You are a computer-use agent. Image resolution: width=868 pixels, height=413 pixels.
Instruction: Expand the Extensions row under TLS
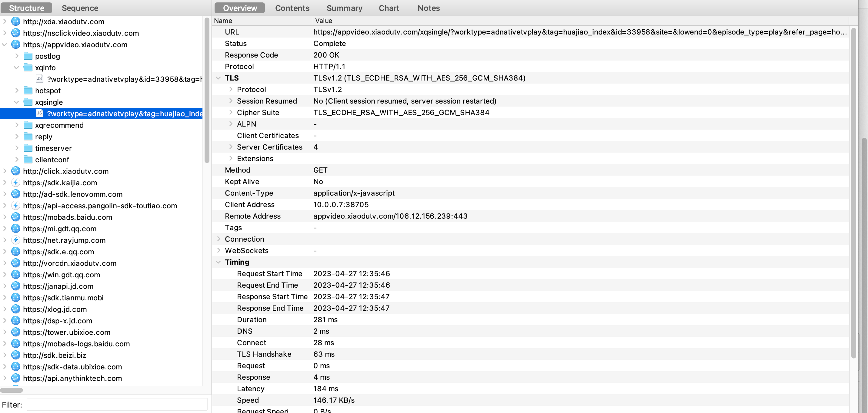click(x=231, y=158)
